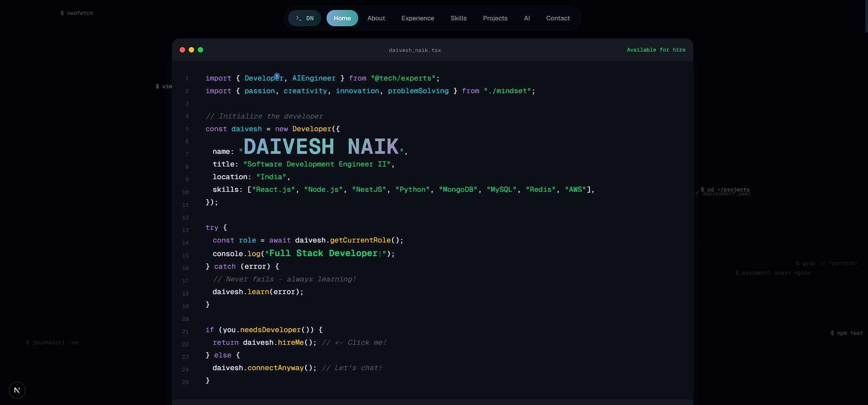Click the "AWS" skill string
Screen dimensions: 868x405
[576, 190]
